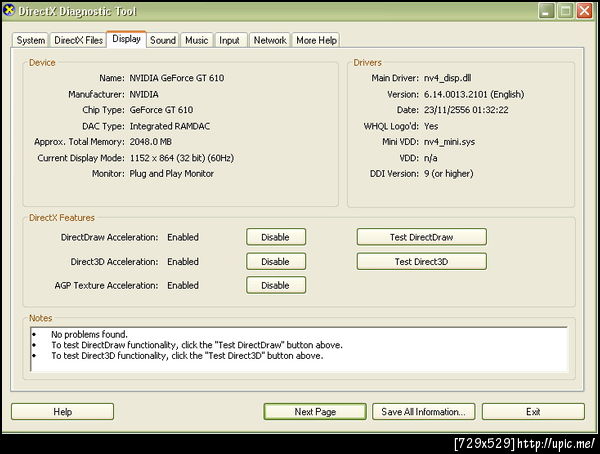Go to the Next Page
The height and width of the screenshot is (454, 600).
click(315, 412)
